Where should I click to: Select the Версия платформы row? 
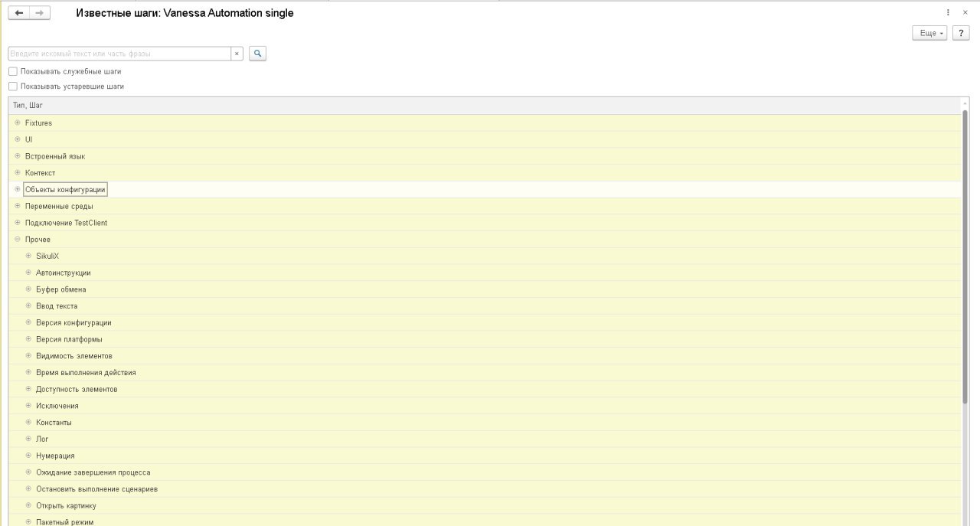click(485, 339)
